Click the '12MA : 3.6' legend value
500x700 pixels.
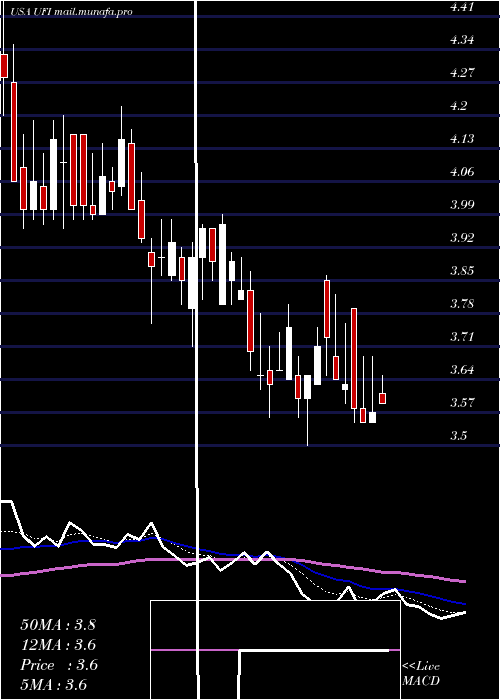[58, 645]
